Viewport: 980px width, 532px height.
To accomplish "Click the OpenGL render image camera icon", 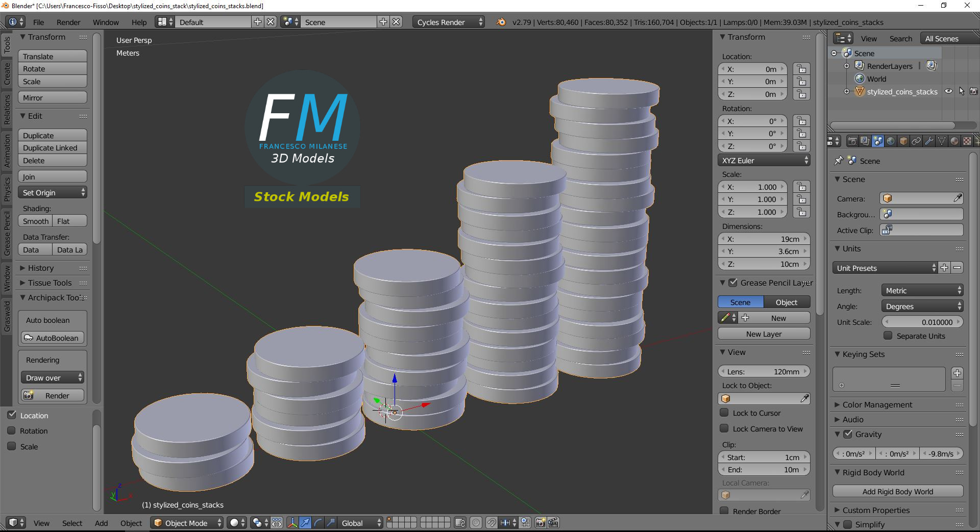I will click(x=541, y=523).
